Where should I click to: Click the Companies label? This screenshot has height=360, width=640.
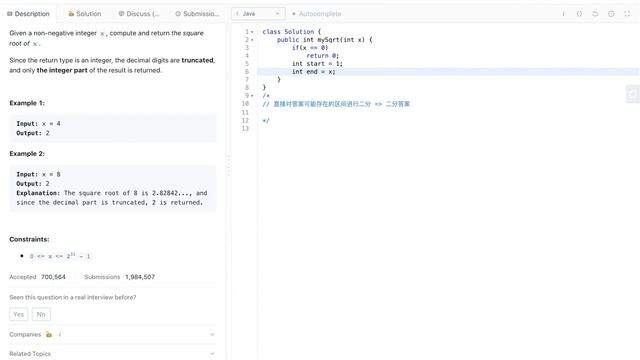[x=25, y=334]
